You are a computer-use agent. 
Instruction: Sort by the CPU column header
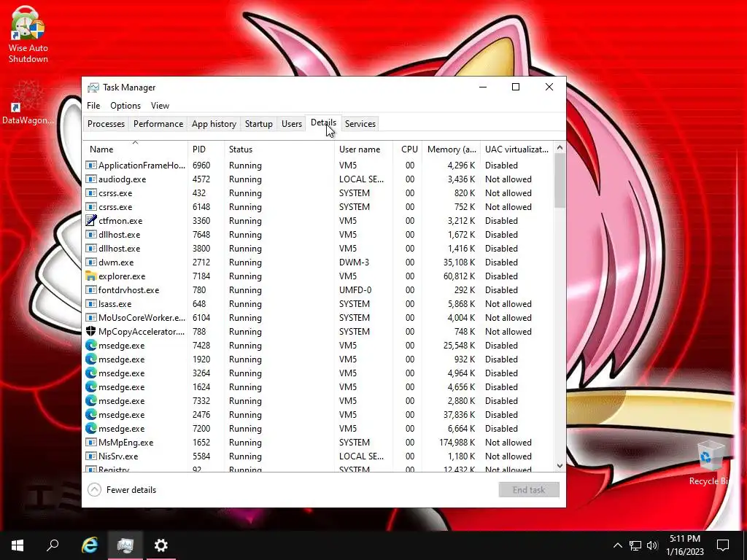tap(407, 149)
